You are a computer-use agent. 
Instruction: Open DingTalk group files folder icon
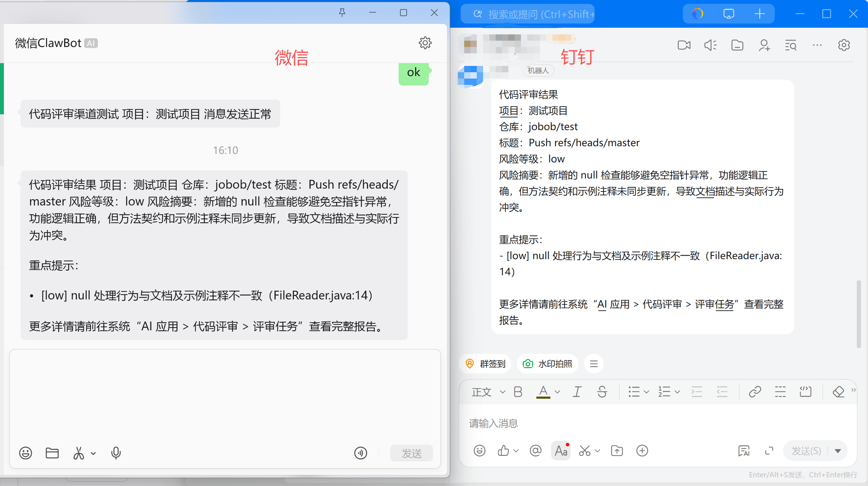coord(737,45)
